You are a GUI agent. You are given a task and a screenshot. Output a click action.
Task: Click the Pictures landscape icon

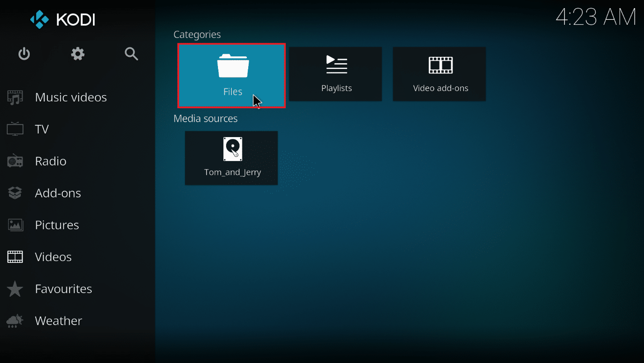(15, 225)
